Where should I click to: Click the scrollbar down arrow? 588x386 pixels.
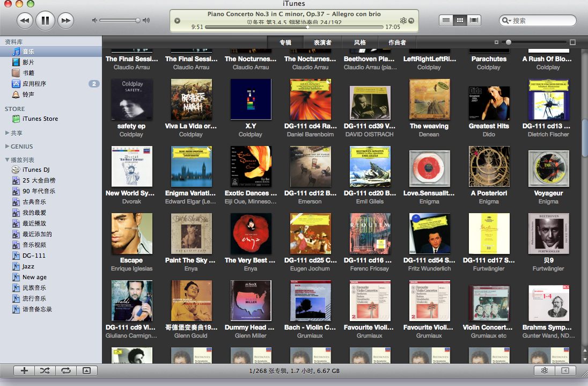coord(585,359)
